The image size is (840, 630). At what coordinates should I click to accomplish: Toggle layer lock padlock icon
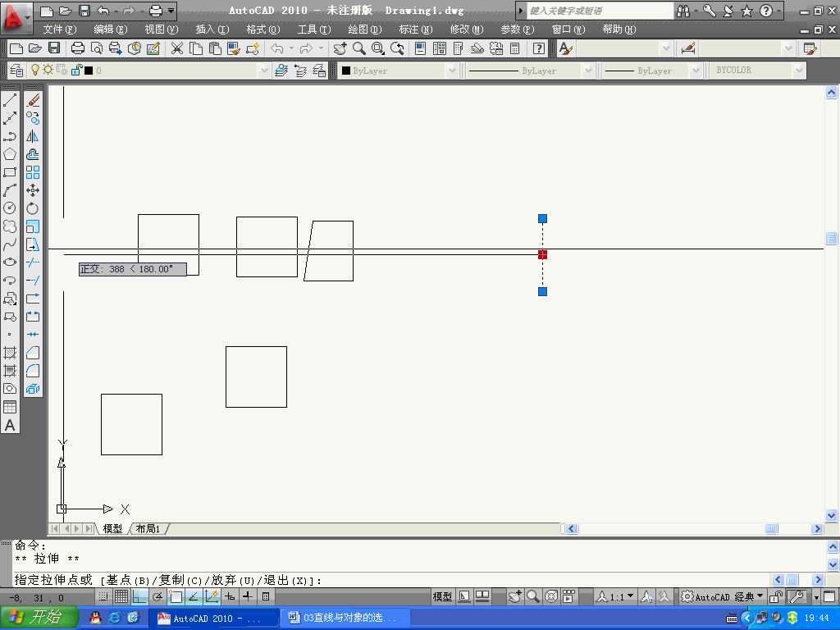(x=76, y=71)
